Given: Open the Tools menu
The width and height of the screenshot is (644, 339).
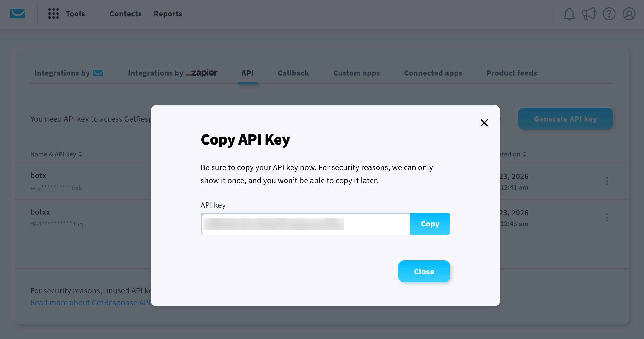Looking at the screenshot, I should [x=75, y=14].
